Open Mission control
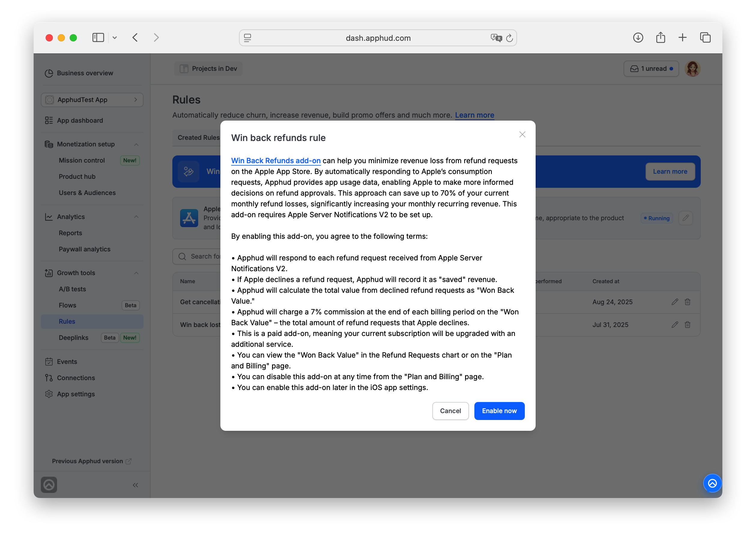This screenshot has height=543, width=756. [82, 160]
